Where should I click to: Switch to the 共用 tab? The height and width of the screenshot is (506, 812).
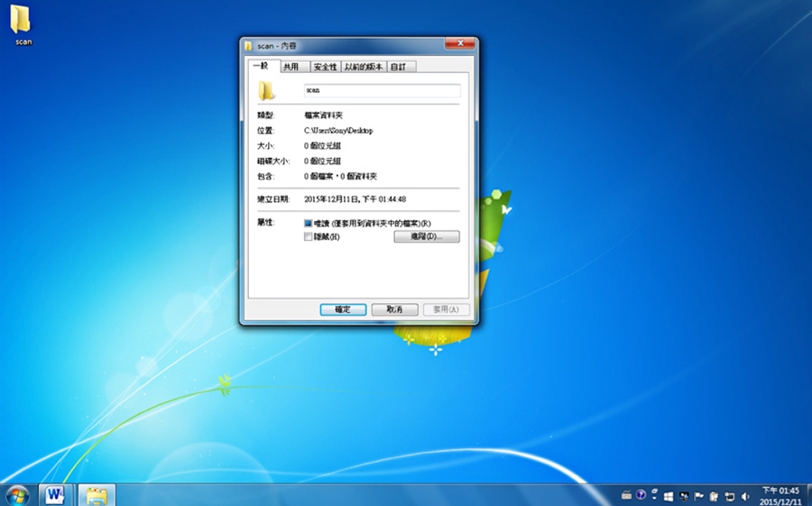294,67
